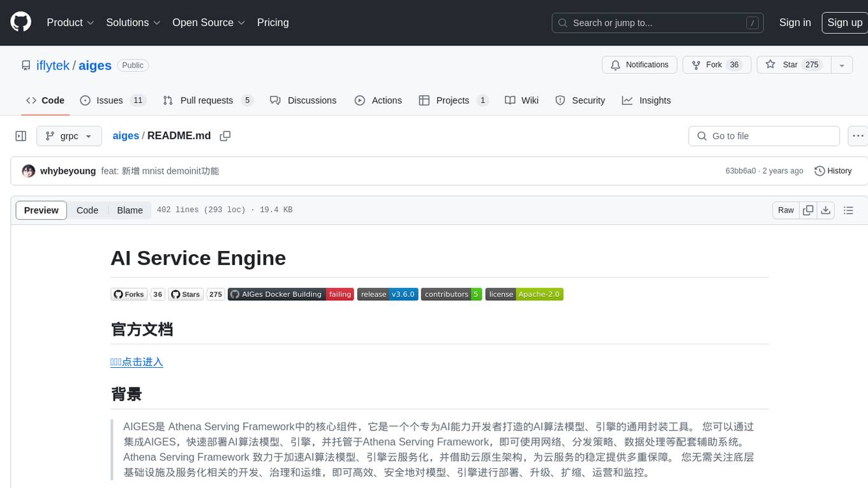This screenshot has width=868, height=488.
Task: Click the Issues count 11 badge
Action: [137, 100]
